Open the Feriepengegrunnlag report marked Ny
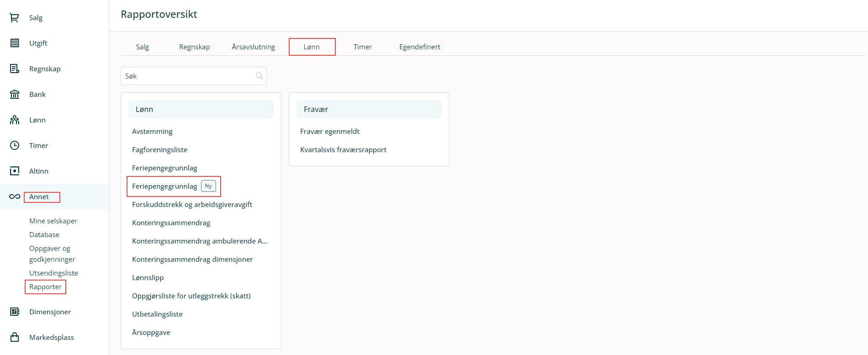The width and height of the screenshot is (868, 355). tap(165, 186)
